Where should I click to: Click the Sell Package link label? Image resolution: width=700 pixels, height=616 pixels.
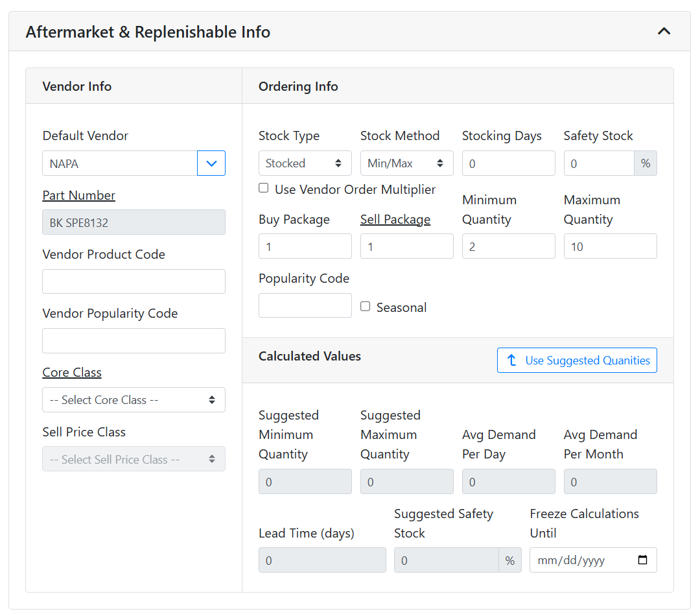395,219
